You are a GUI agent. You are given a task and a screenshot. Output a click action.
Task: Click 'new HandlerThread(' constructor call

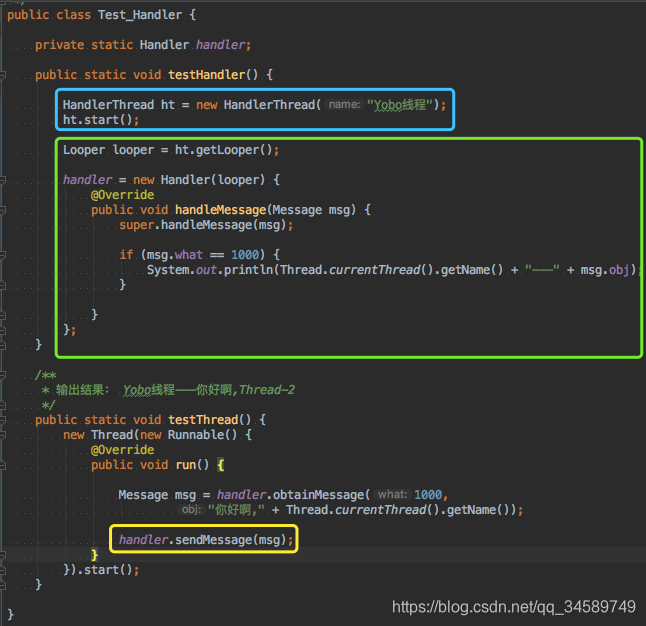click(258, 105)
